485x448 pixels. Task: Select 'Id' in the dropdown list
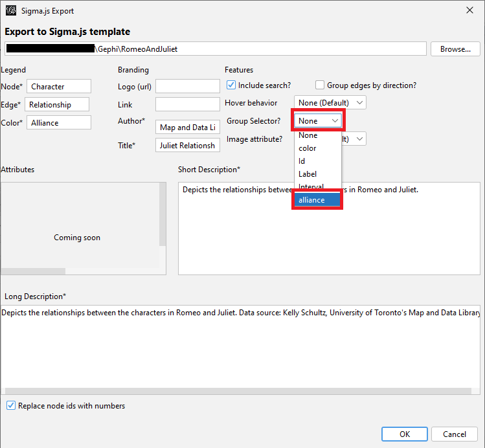point(318,161)
